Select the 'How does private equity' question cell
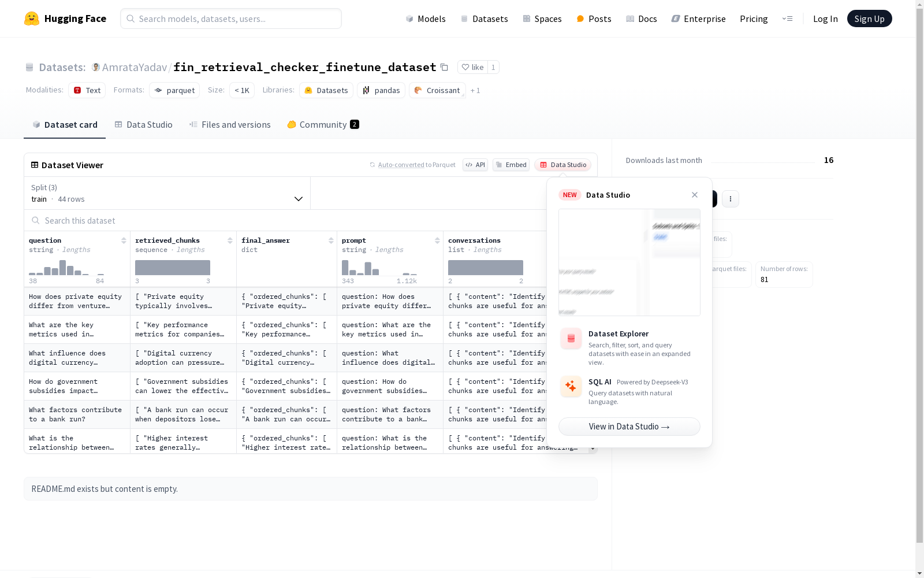Viewport: 924px width, 578px height. (x=77, y=301)
